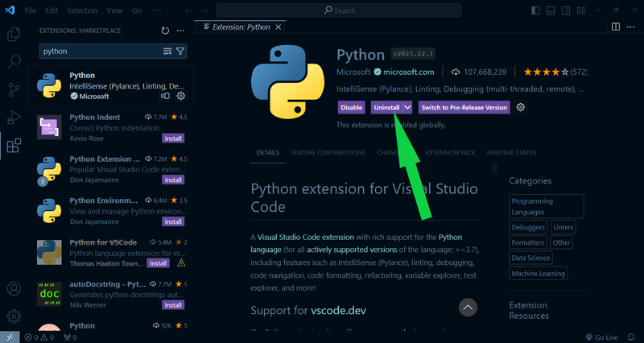
Task: Open the customize layout icon
Action: (581, 10)
